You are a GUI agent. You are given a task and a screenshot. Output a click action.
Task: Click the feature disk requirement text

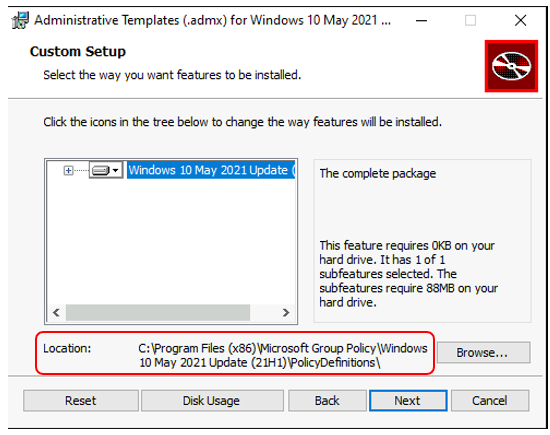coord(408,274)
